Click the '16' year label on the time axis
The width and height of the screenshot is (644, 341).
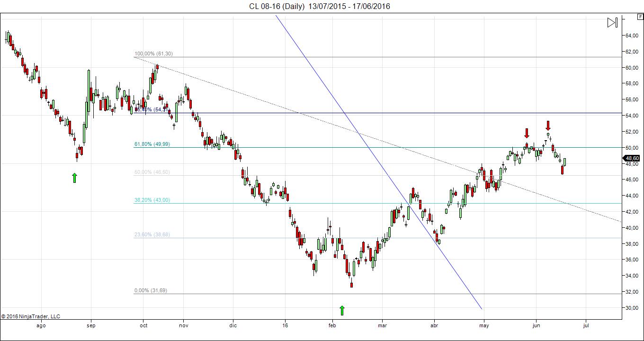285,325
